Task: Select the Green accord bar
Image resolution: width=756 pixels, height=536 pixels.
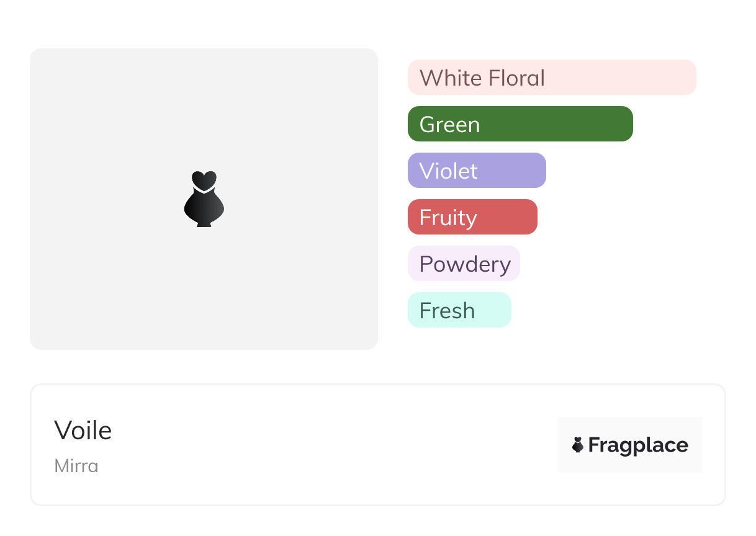Action: point(520,124)
